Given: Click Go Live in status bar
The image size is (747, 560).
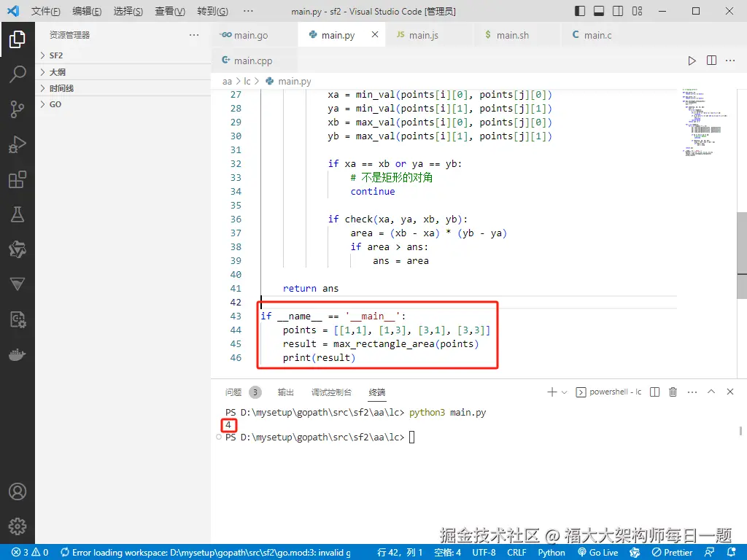Looking at the screenshot, I should point(598,553).
